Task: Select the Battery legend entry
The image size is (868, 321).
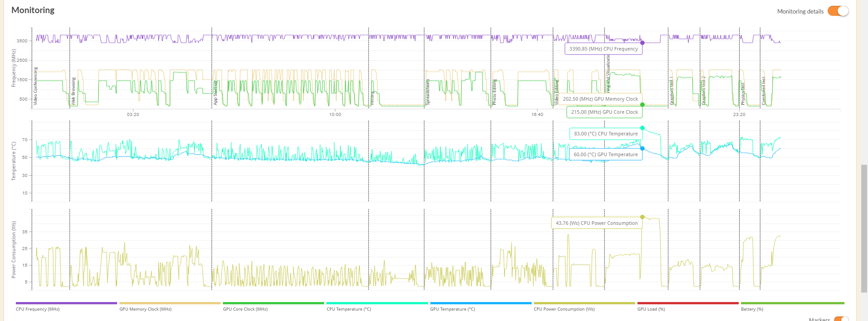Action: point(752,309)
